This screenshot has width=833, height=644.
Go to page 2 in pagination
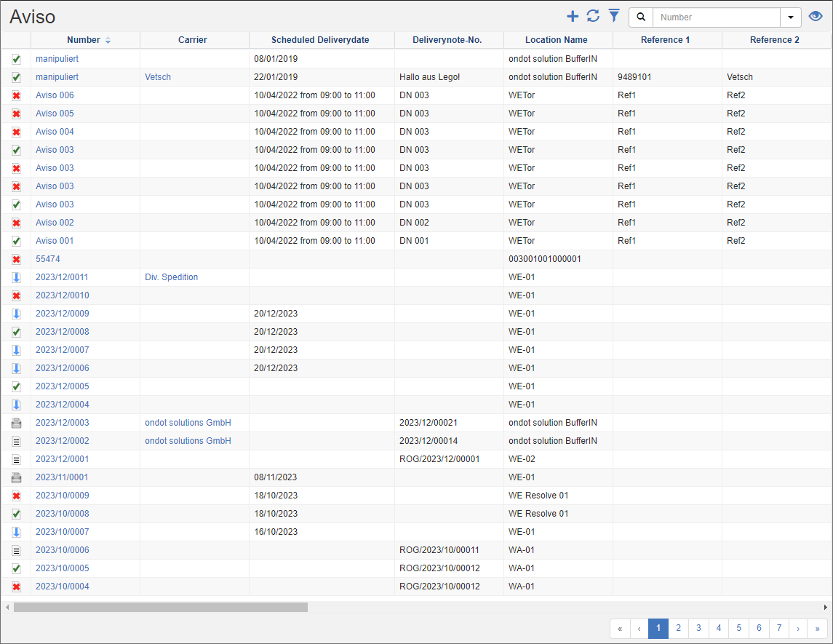pos(678,628)
